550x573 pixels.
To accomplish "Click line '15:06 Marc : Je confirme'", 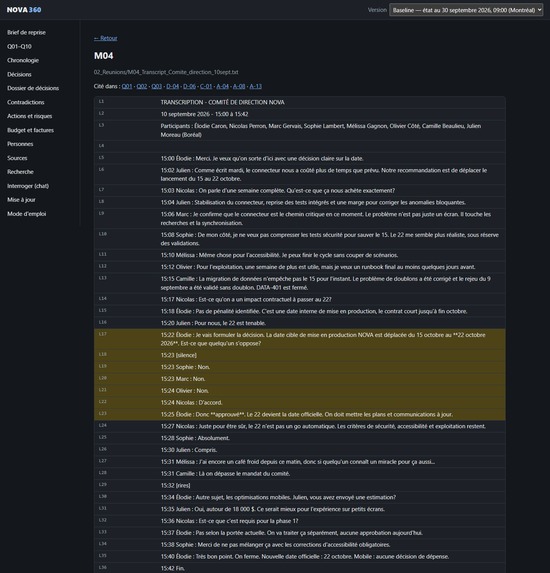I will pos(300,219).
